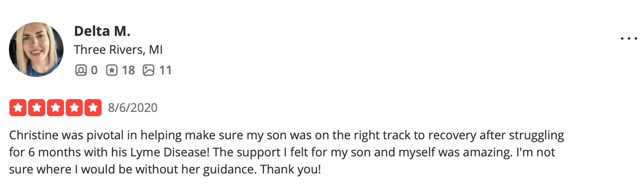Click the photos icon beside 11
This screenshot has width=644, height=188.
148,70
